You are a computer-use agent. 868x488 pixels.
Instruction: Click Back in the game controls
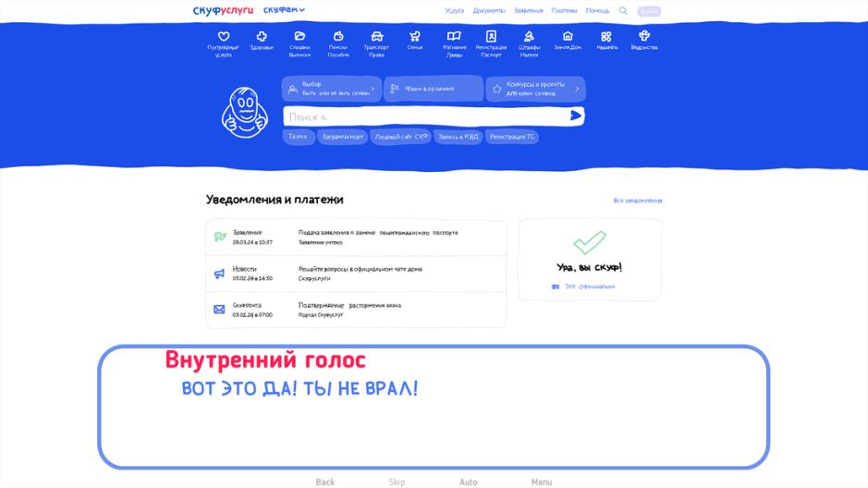325,482
